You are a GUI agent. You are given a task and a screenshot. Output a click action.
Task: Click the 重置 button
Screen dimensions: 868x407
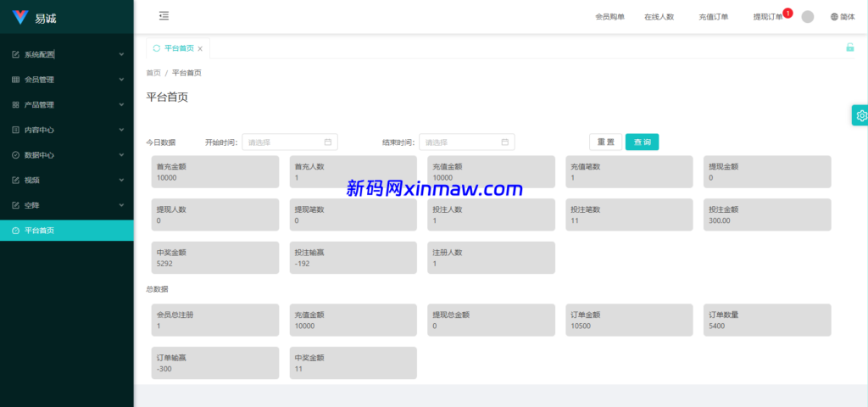coord(605,142)
